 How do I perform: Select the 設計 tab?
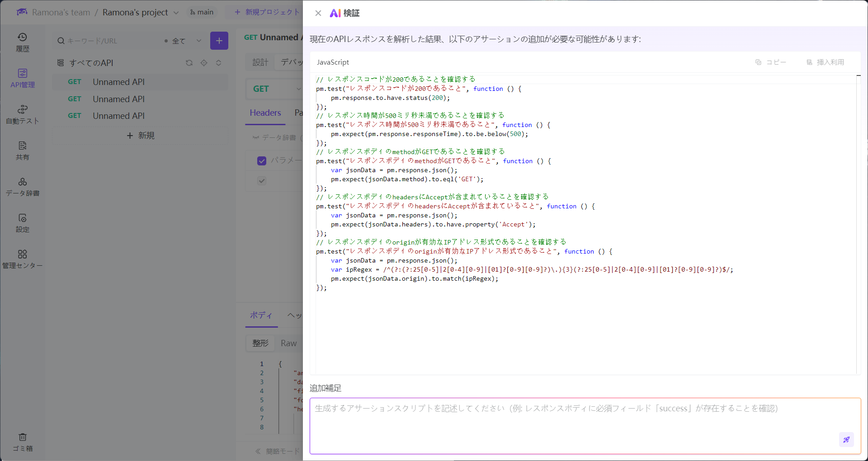coord(259,62)
